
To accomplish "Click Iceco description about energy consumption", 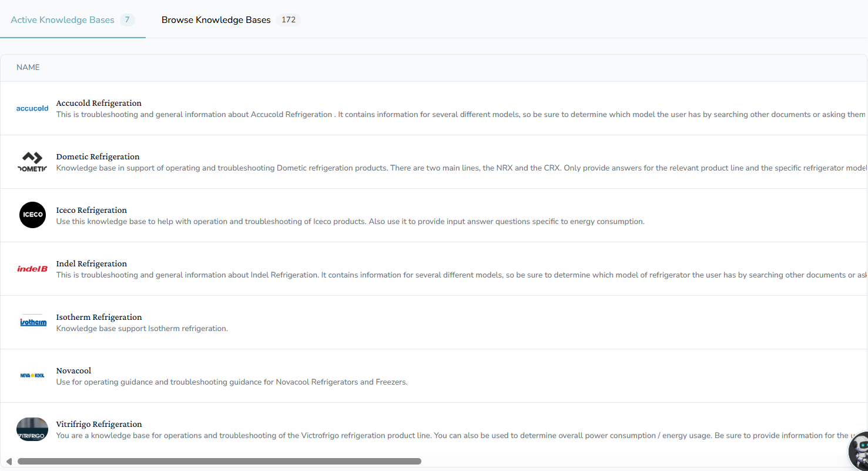I will [350, 221].
